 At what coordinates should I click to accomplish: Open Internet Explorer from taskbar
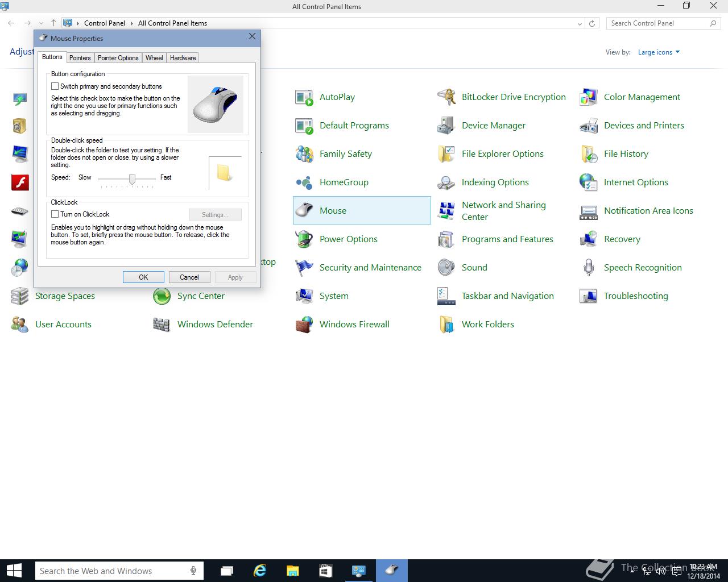tap(260, 571)
